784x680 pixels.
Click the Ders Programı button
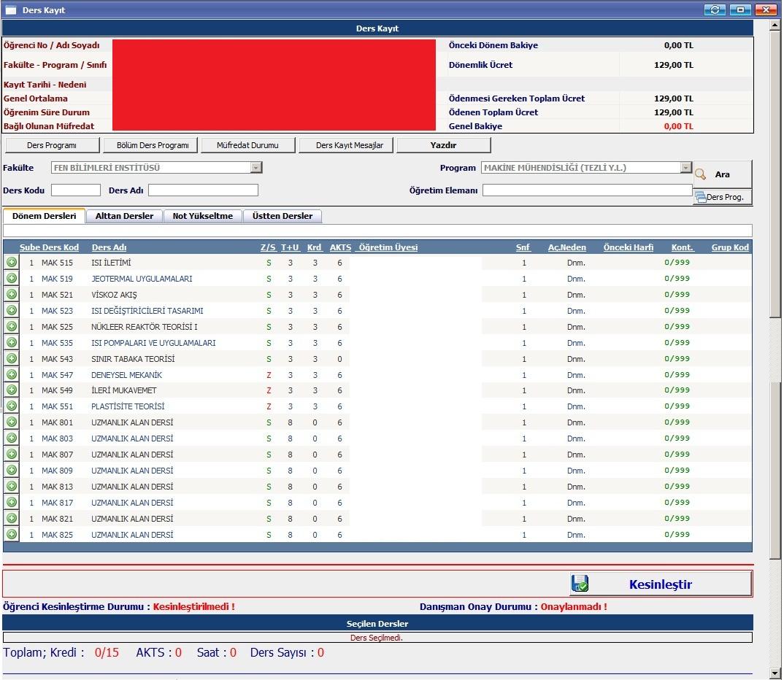click(52, 145)
